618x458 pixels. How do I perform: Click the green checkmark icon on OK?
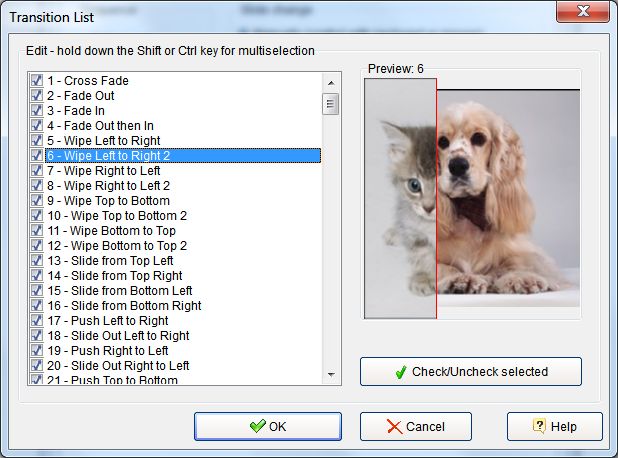click(x=258, y=427)
